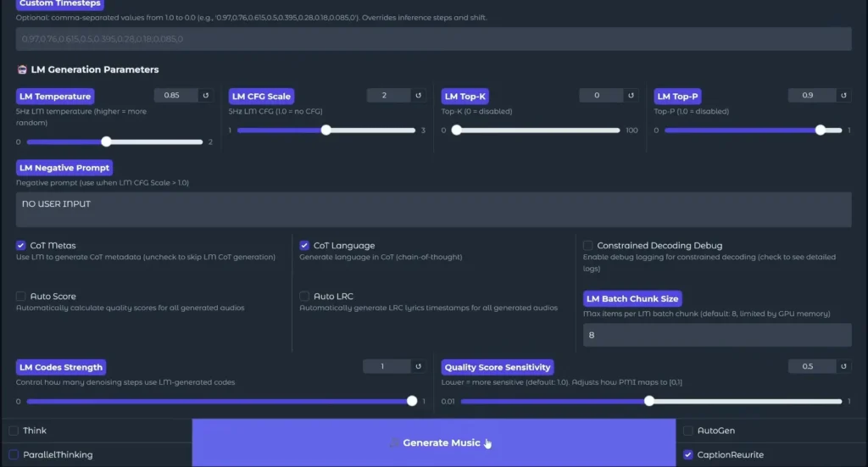Reset the LM CFG Scale value

click(x=418, y=96)
